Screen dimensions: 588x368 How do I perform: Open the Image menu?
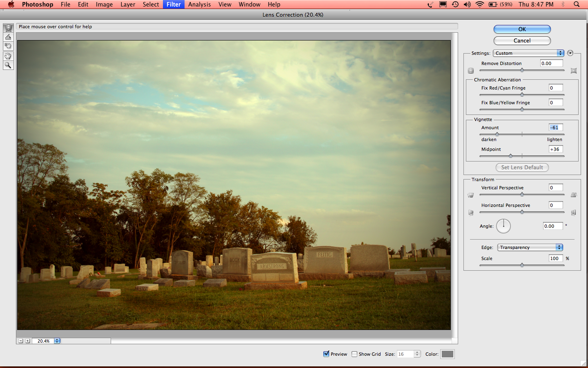(104, 4)
